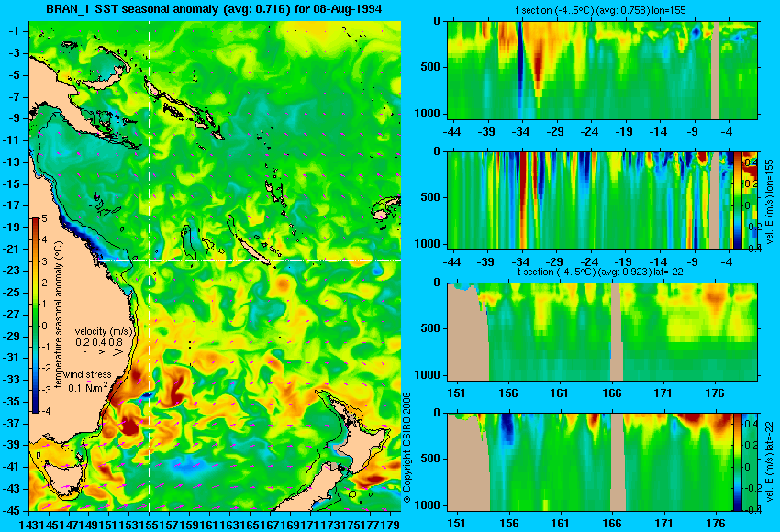
Task: Select the temperature section plot at lon=155
Action: point(602,70)
